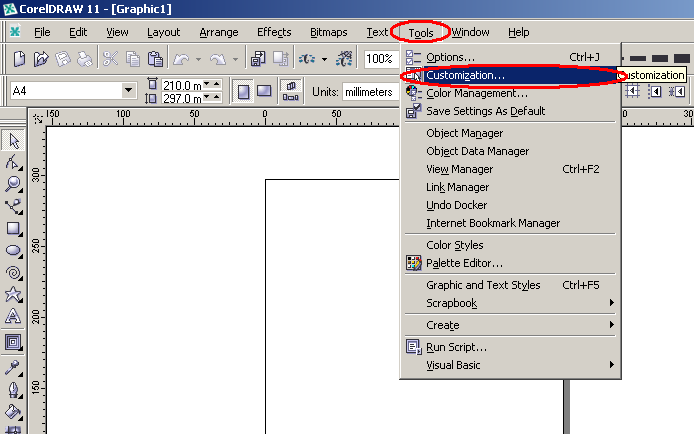
Task: Choose Save Settings As Default
Action: (510, 111)
